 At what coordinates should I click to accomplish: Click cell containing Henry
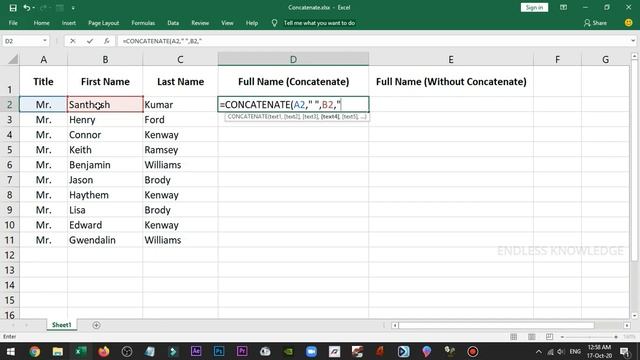pos(105,120)
